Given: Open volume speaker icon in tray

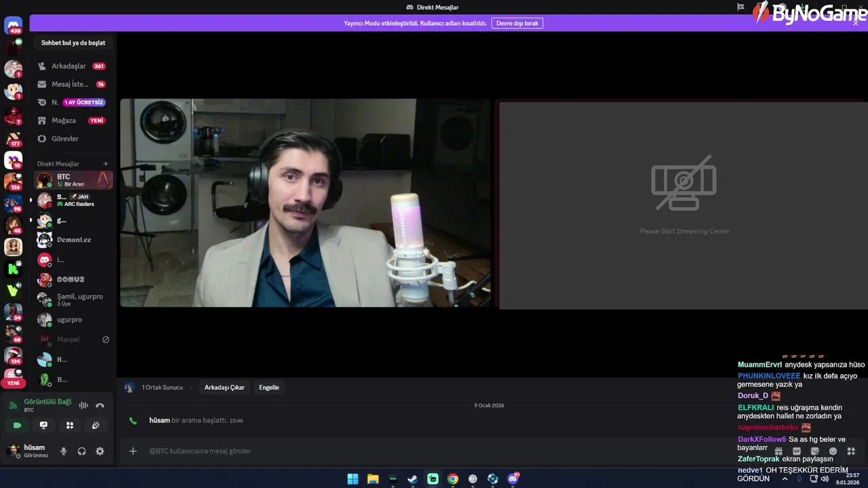Looking at the screenshot, I should [825, 479].
